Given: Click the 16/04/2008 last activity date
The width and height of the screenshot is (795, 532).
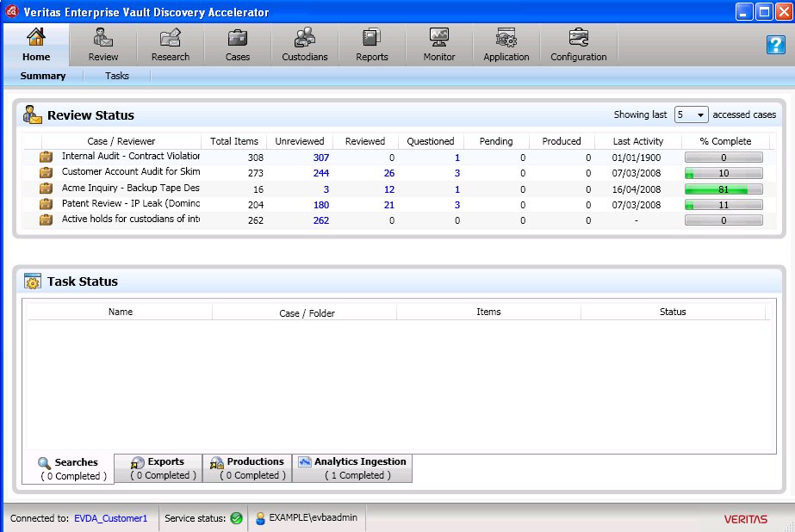Looking at the screenshot, I should (x=637, y=189).
